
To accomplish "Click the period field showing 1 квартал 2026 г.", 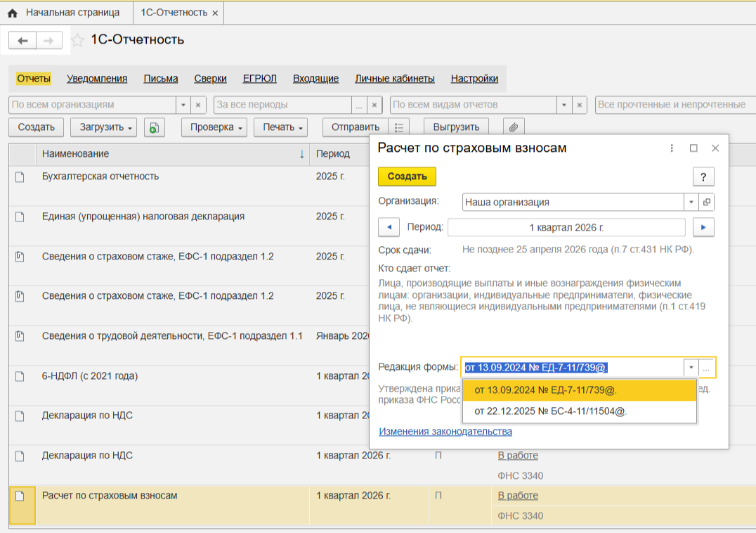I will (566, 227).
